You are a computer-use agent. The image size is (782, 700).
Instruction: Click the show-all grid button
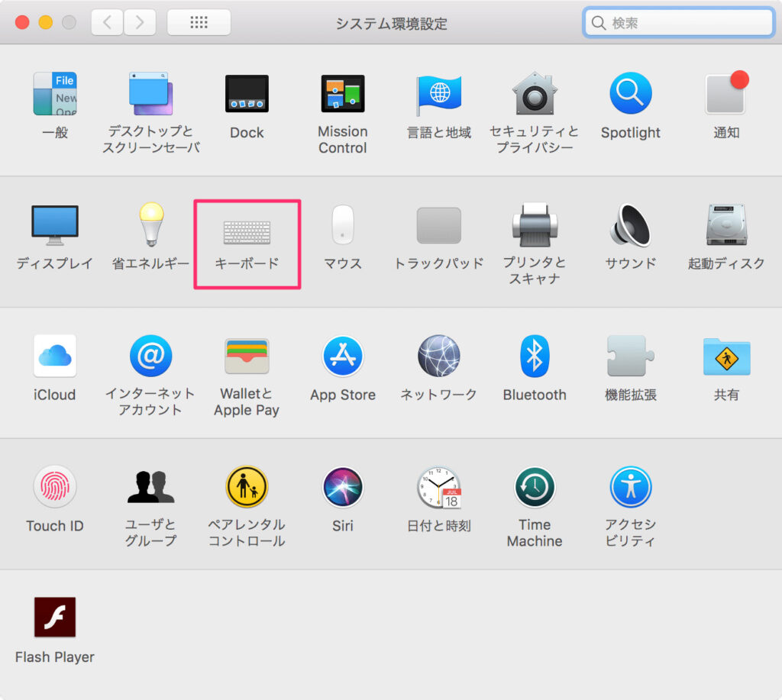point(199,22)
